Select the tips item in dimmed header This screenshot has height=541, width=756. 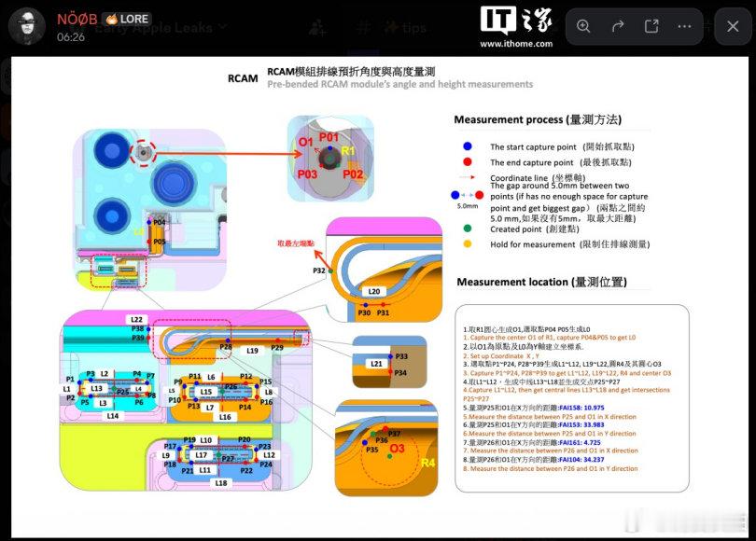(x=405, y=28)
